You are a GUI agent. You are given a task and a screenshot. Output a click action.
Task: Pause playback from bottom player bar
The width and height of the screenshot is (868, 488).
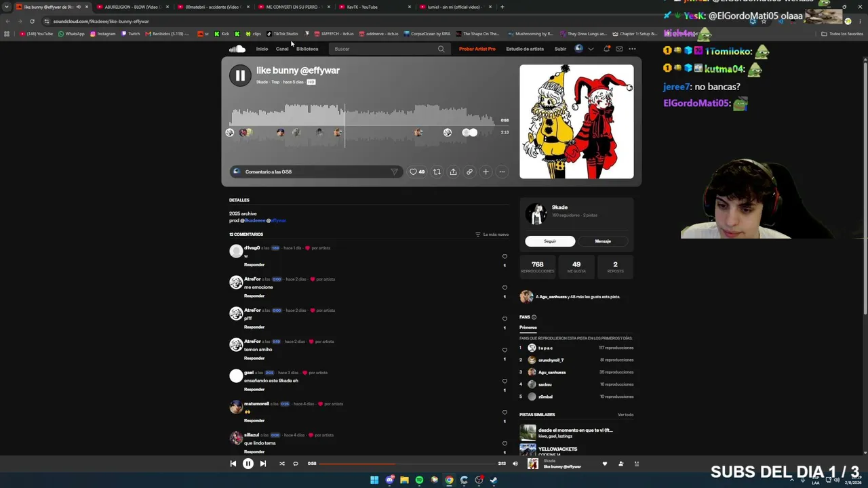coord(248,464)
